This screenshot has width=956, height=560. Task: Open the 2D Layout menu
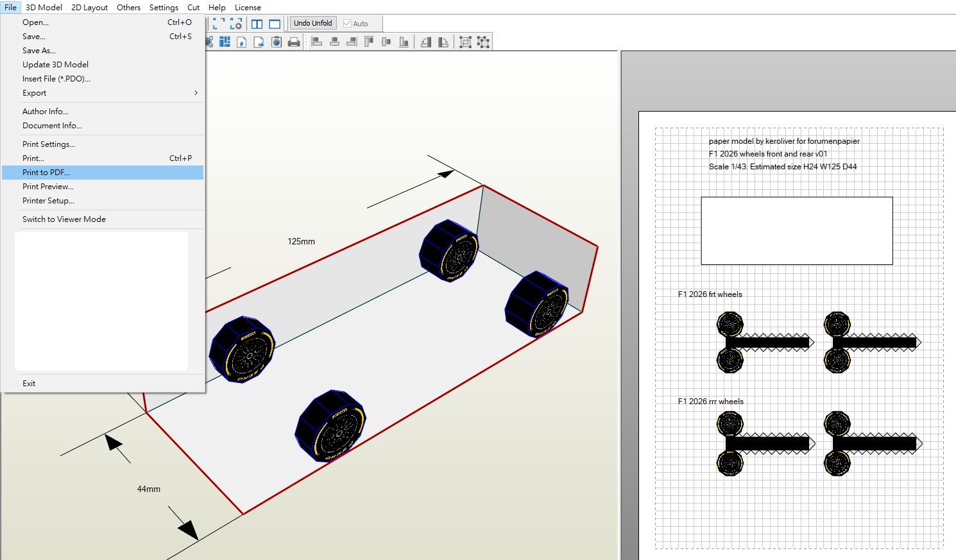tap(89, 8)
